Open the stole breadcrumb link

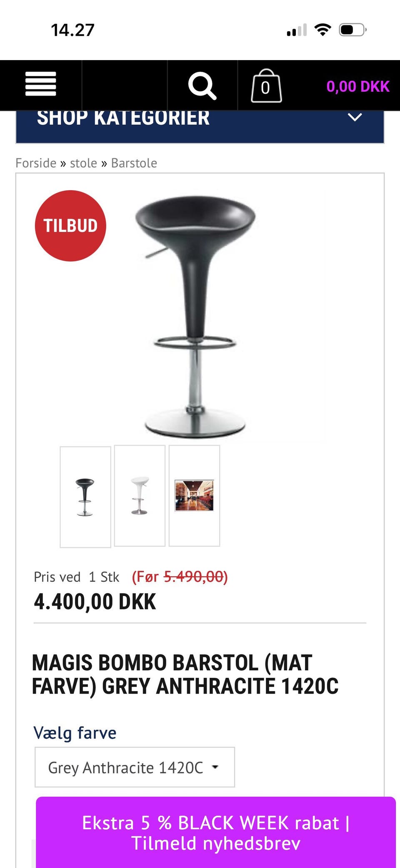coord(83,163)
